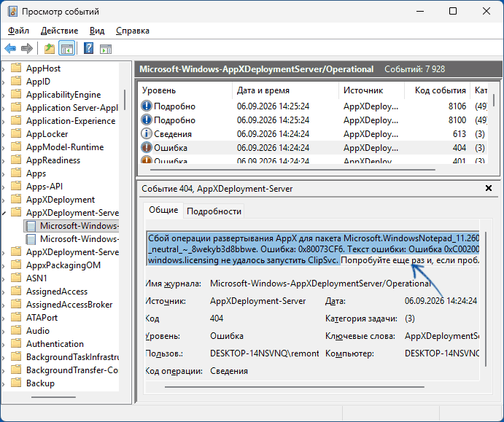
Task: Click verbose icon of event 8100 row
Action: pos(147,120)
